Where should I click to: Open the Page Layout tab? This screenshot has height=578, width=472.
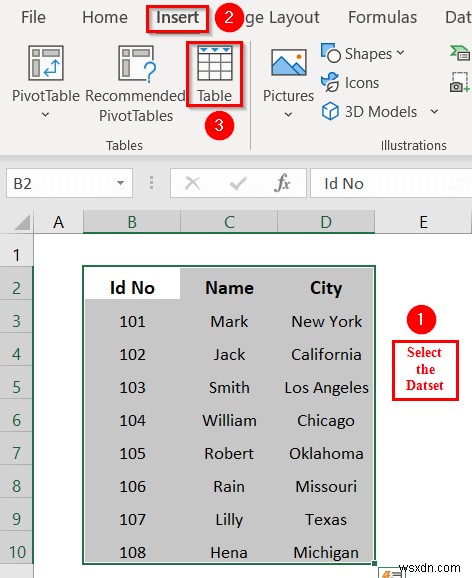click(x=282, y=17)
